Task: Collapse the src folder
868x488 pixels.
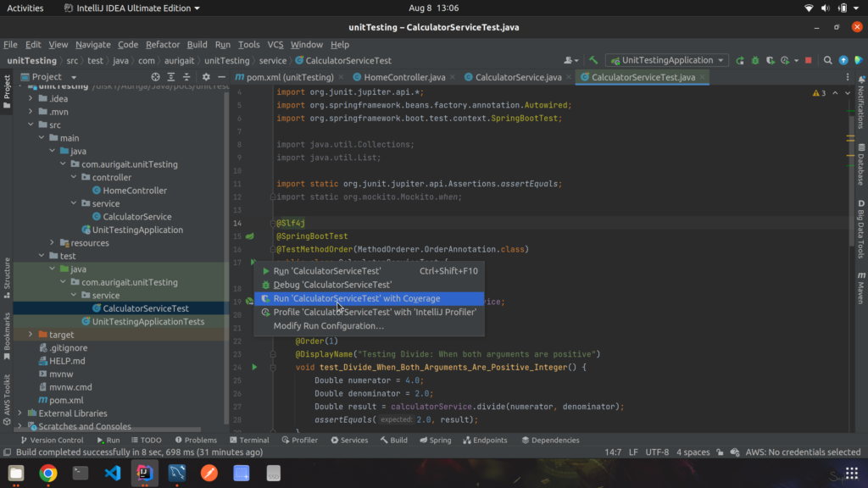Action: click(31, 125)
